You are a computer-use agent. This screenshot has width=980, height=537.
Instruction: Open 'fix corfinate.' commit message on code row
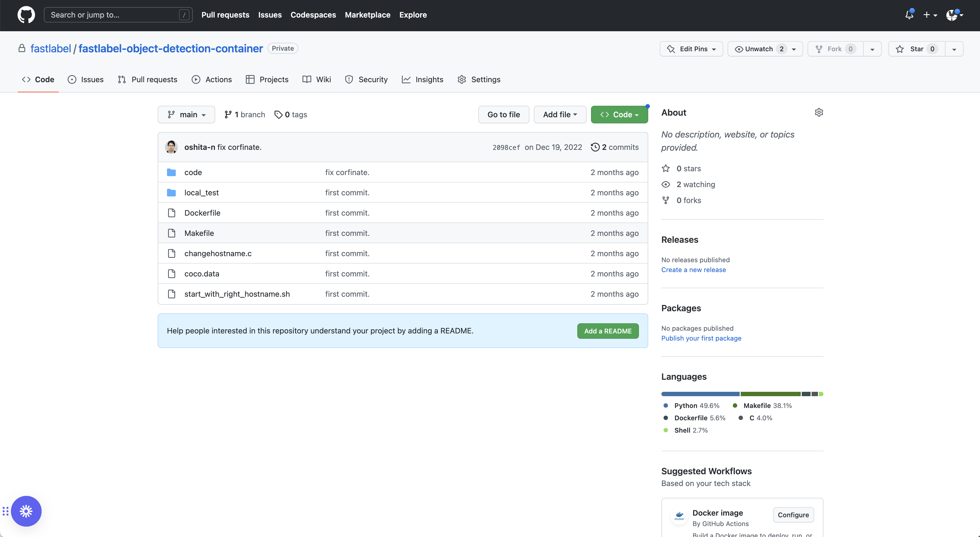[x=347, y=173]
